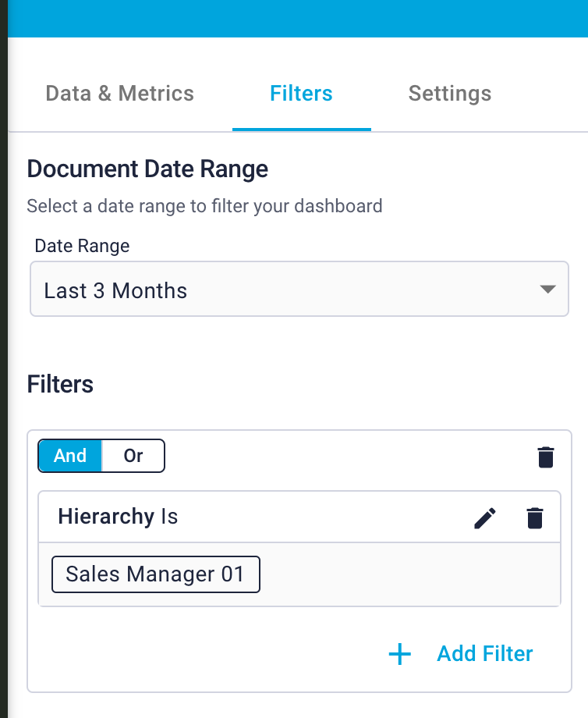Screen dimensions: 588x718
Task: Open the Date Range dropdown
Action: pos(299,290)
